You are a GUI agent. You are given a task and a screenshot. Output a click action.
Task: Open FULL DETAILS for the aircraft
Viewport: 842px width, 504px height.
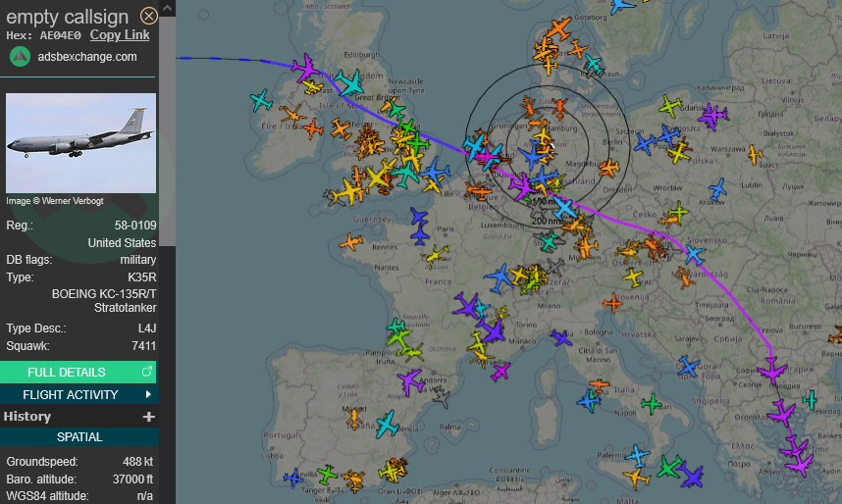pos(79,372)
